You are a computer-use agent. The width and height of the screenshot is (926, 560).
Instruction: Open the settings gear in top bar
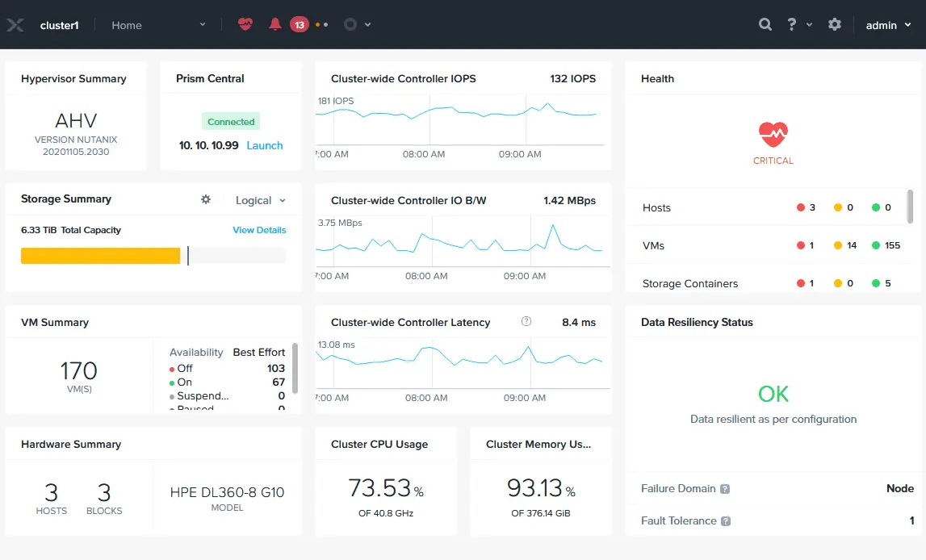[x=835, y=24]
